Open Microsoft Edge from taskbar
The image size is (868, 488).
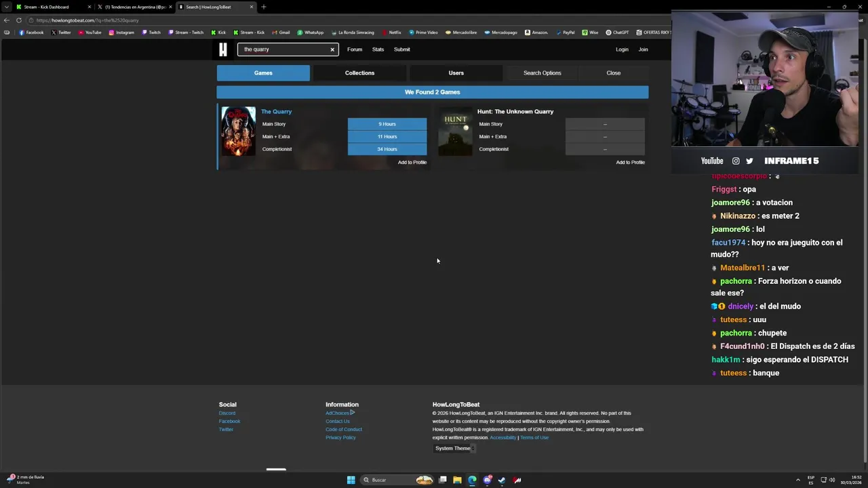click(x=472, y=480)
